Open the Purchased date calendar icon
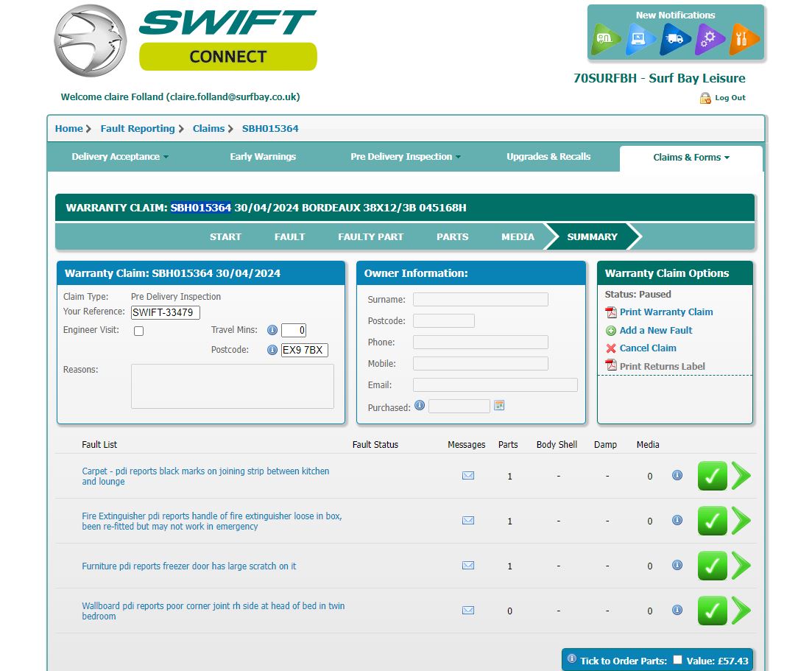This screenshot has height=671, width=812. tap(499, 405)
